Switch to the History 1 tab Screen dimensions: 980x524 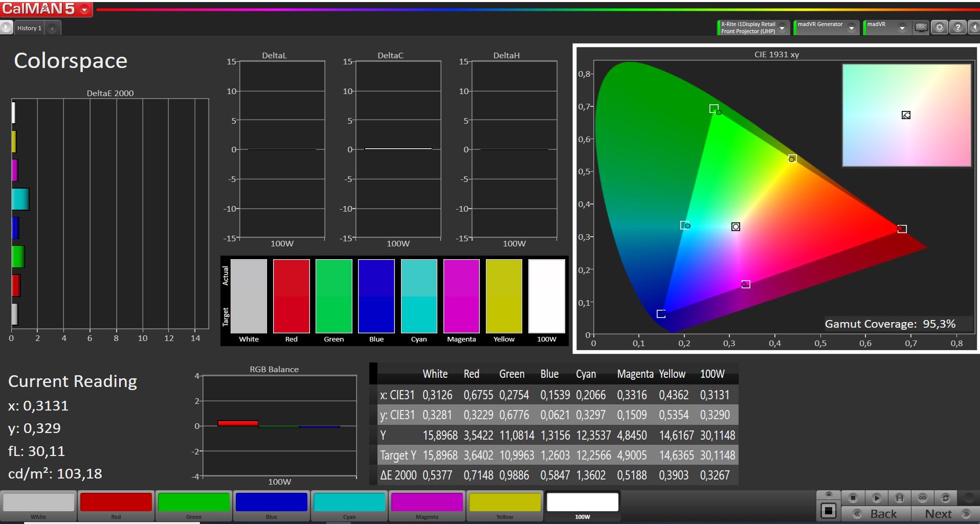[29, 28]
